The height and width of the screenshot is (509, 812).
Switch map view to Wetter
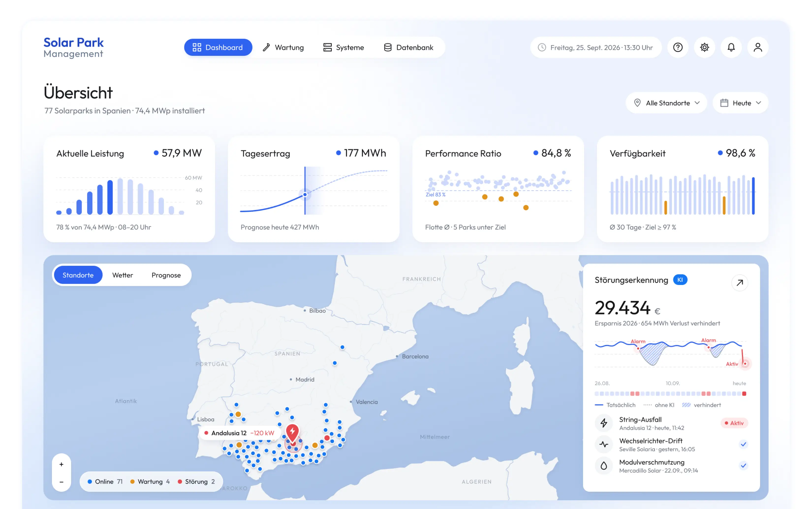point(123,275)
